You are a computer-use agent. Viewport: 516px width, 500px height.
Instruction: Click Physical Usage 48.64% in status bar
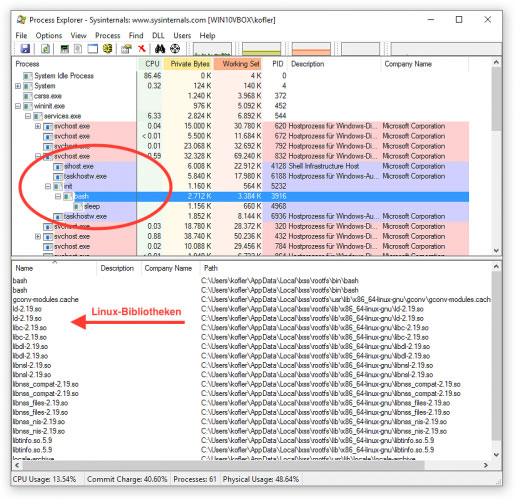tap(261, 479)
